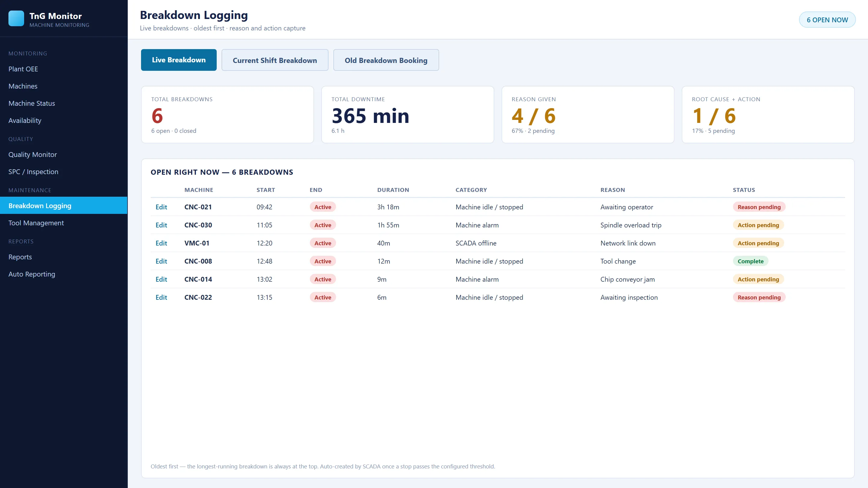868x488 pixels.
Task: Edit the CNC-014 breakdown row
Action: tap(161, 279)
